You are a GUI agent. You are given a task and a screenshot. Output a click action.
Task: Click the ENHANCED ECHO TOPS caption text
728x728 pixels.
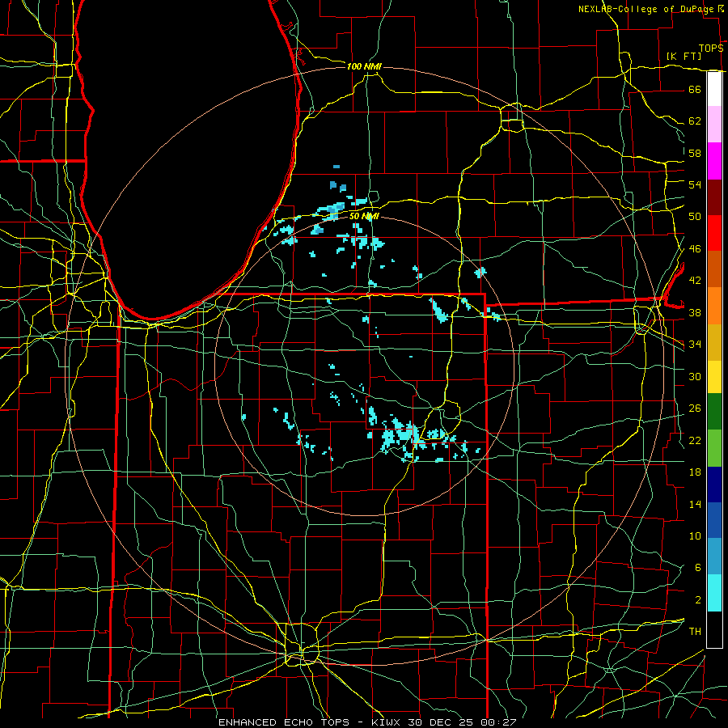(284, 722)
